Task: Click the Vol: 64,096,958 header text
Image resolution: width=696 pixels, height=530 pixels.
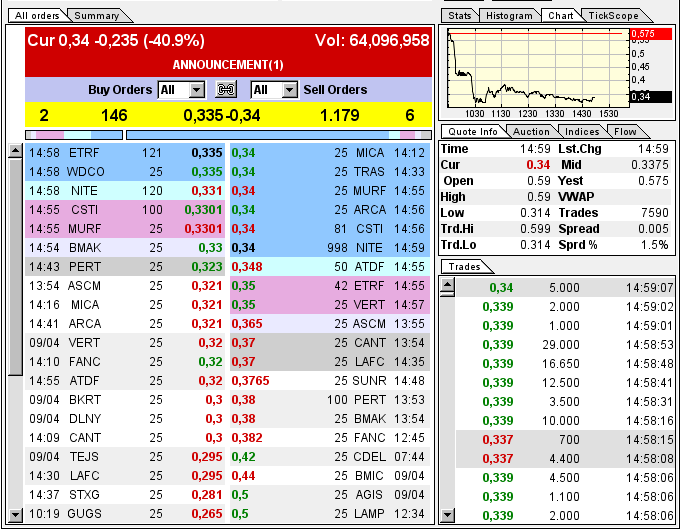Action: [372, 40]
